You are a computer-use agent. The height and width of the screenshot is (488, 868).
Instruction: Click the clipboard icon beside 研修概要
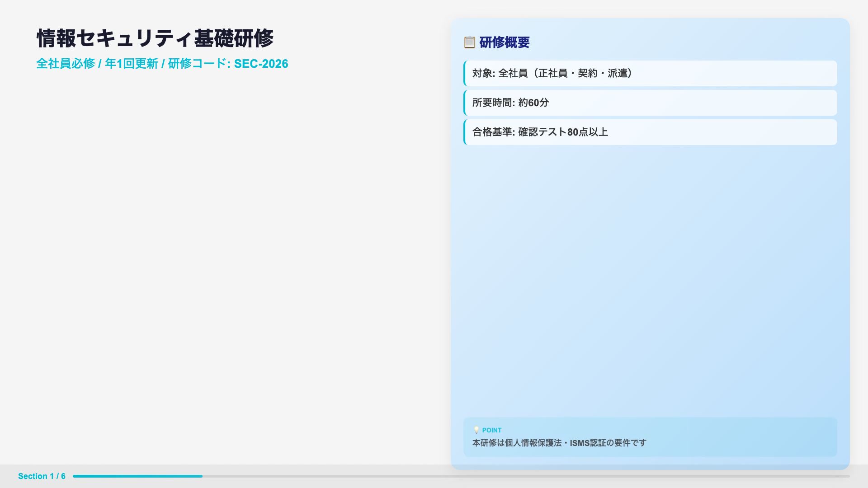pos(469,42)
